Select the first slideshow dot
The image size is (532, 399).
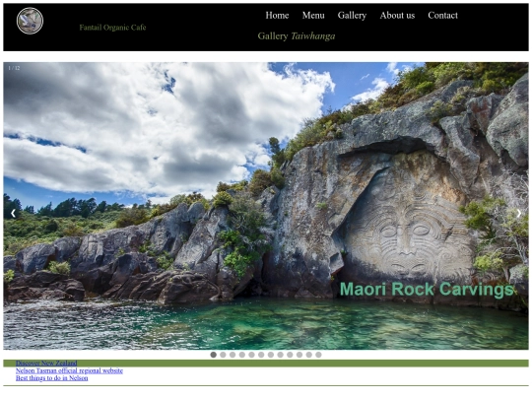pyautogui.click(x=214, y=355)
